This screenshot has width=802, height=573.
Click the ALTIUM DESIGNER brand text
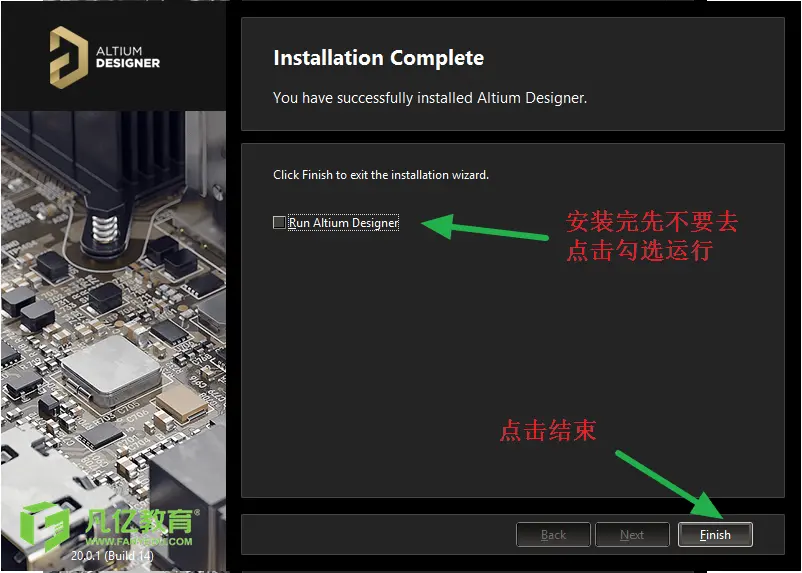pyautogui.click(x=128, y=57)
